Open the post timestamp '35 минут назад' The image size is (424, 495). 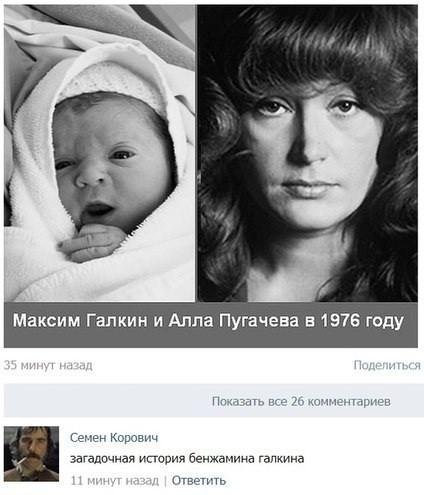tap(48, 365)
